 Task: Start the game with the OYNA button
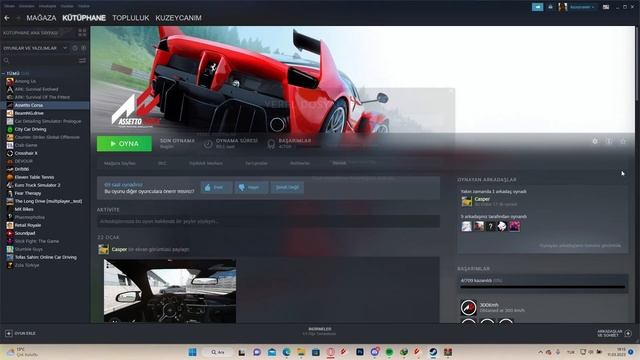[124, 144]
